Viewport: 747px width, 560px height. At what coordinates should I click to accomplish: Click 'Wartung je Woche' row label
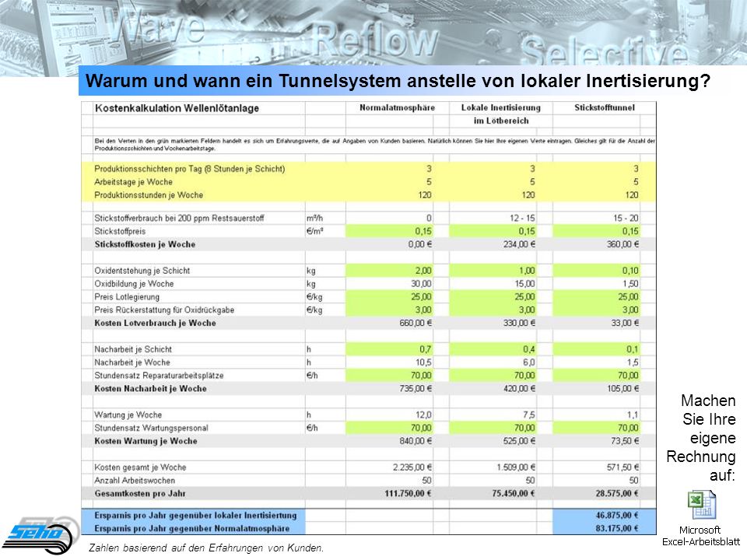[x=128, y=415]
